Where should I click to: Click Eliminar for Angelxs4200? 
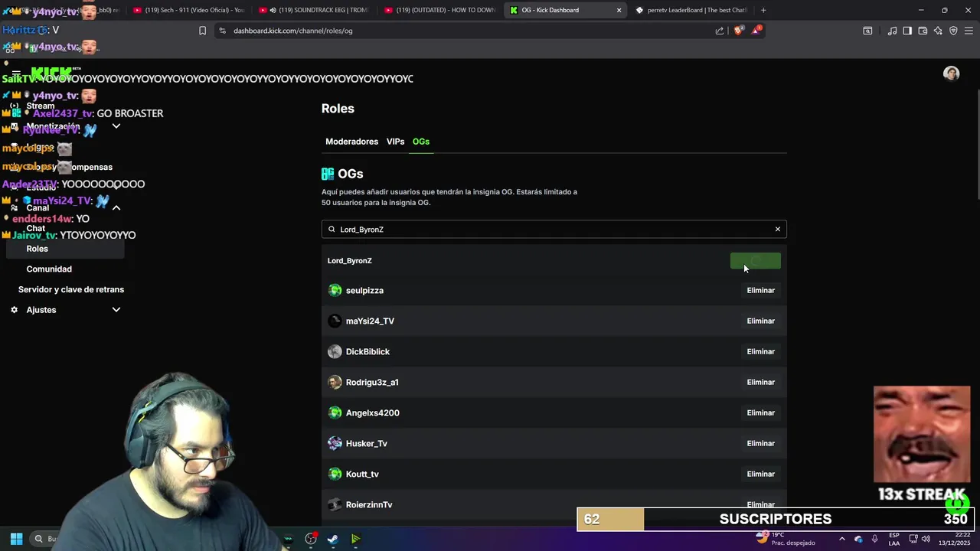coord(760,413)
